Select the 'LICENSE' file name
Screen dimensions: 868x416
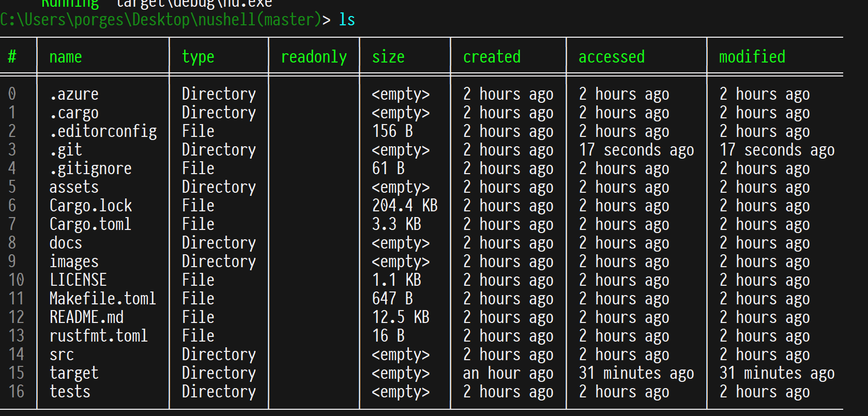click(x=78, y=280)
